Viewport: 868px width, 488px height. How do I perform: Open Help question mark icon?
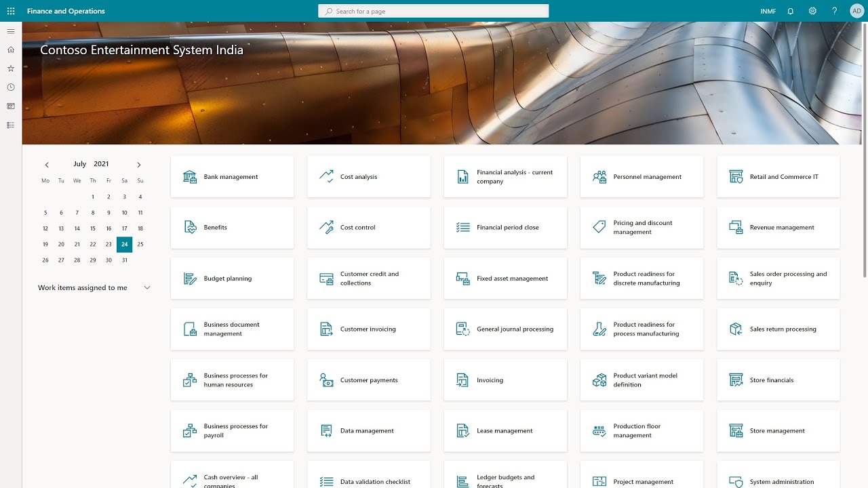[835, 11]
